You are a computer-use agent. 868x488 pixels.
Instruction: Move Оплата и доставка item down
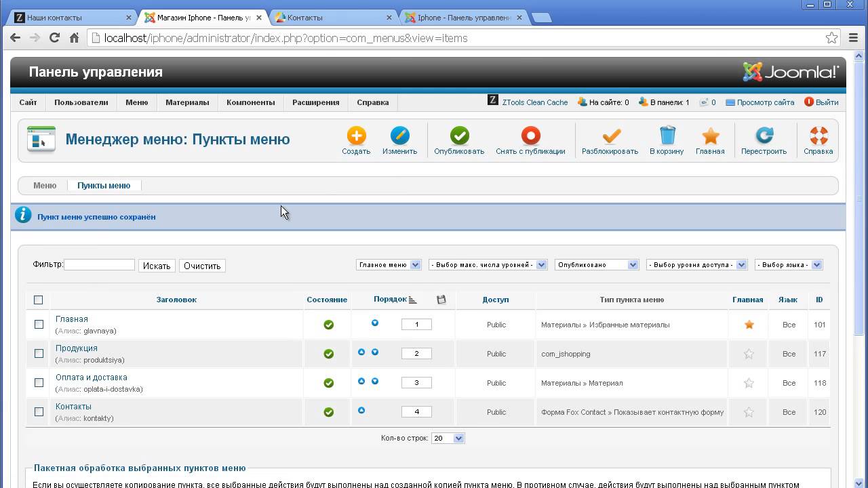[375, 382]
